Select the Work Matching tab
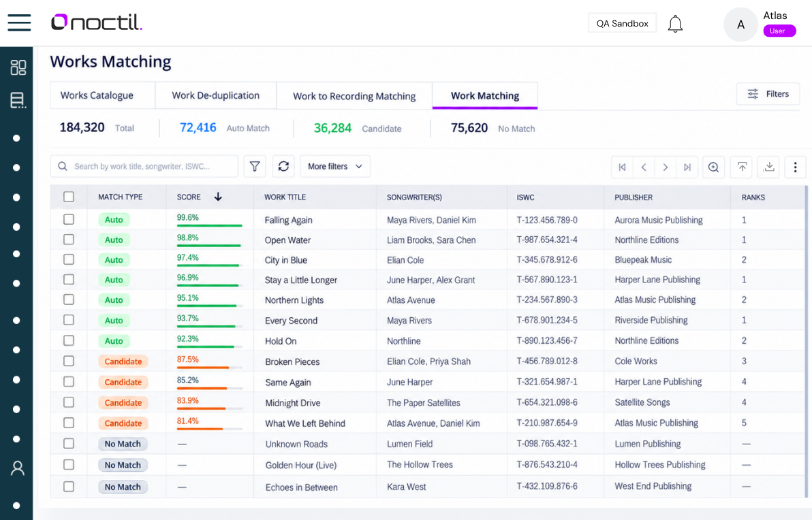The height and width of the screenshot is (520, 812). point(485,96)
